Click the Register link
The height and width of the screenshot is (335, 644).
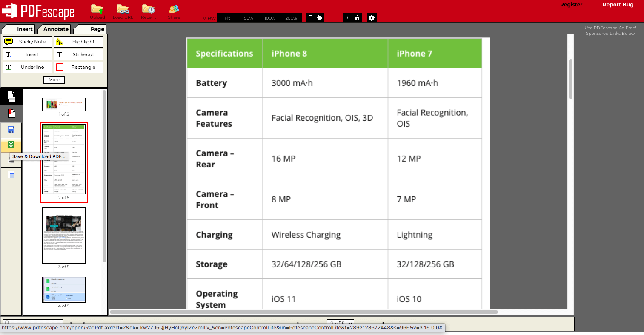(x=571, y=5)
